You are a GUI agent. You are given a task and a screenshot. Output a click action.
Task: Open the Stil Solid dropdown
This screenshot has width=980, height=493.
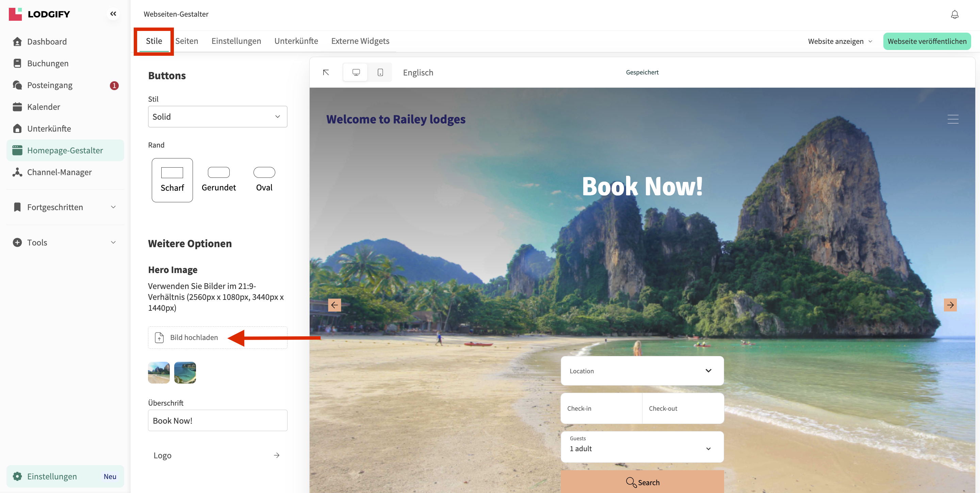217,117
